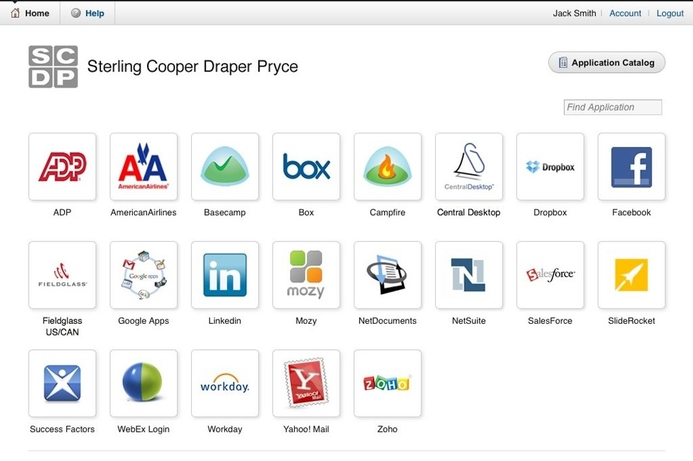Screen dimensions: 693x461
Task: Launch the NetSuite app tile
Action: [x=469, y=275]
